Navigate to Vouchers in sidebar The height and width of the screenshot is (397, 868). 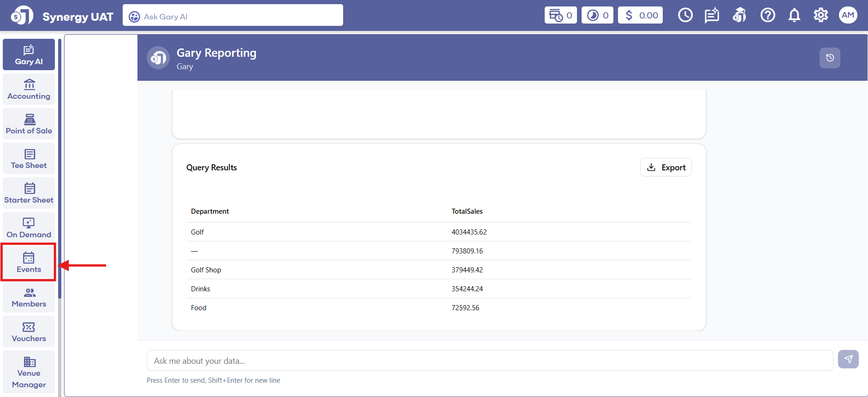click(29, 332)
